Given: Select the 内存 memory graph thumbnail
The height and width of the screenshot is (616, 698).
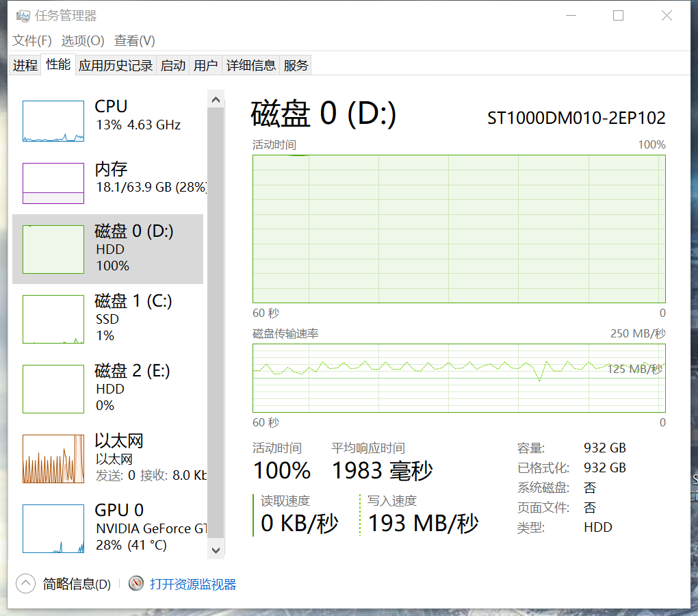Looking at the screenshot, I should point(53,183).
